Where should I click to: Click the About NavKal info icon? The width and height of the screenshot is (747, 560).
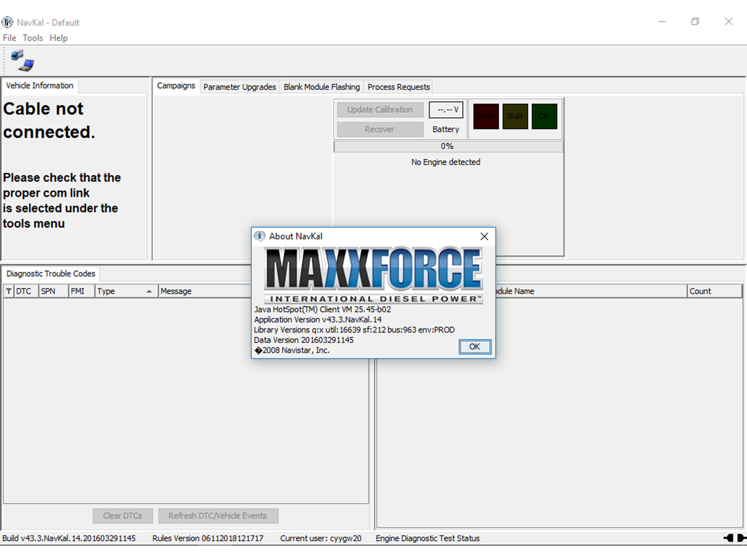tap(260, 236)
